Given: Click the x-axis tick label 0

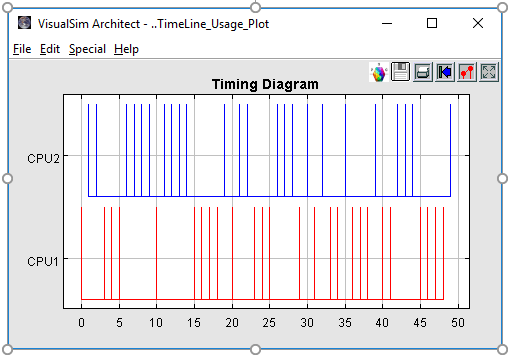Looking at the screenshot, I should (81, 322).
